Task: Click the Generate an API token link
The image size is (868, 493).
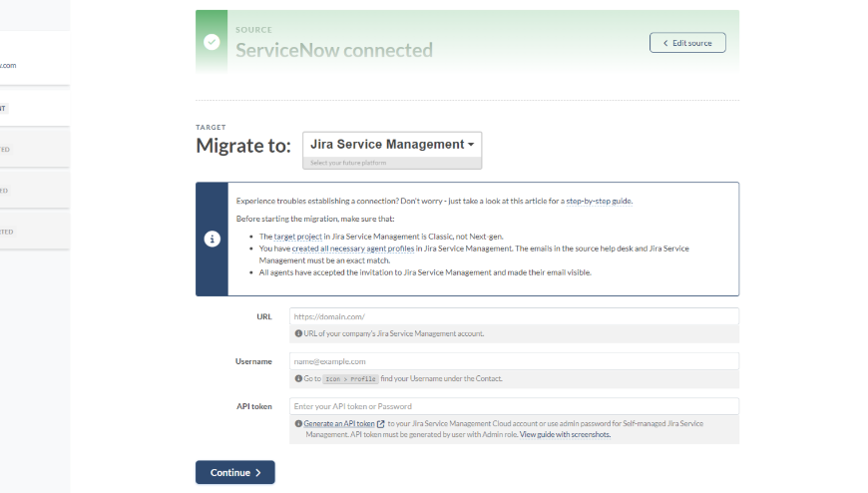Action: click(338, 424)
